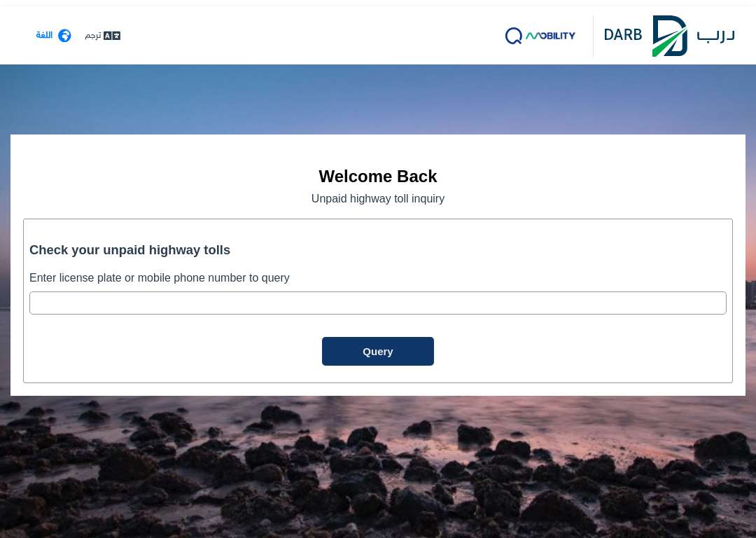Focus the license plate or phone input field

pyautogui.click(x=378, y=303)
